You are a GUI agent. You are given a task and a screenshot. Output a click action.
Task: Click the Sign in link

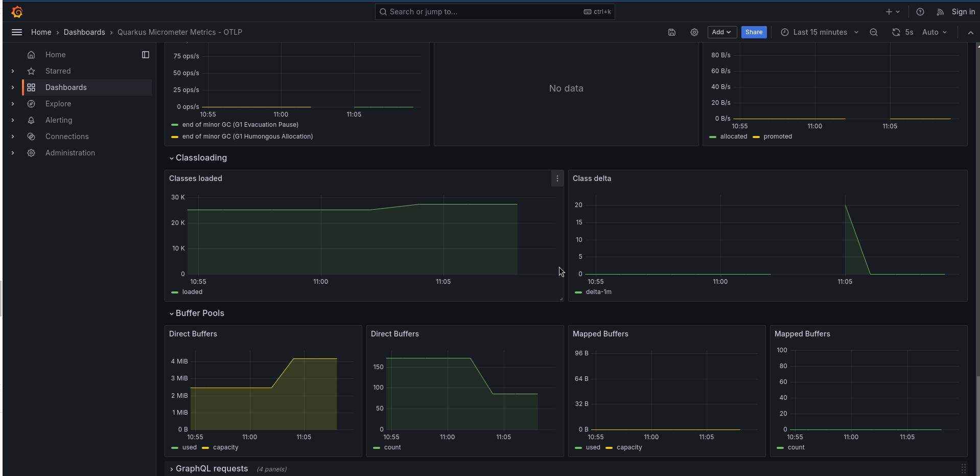click(x=963, y=11)
